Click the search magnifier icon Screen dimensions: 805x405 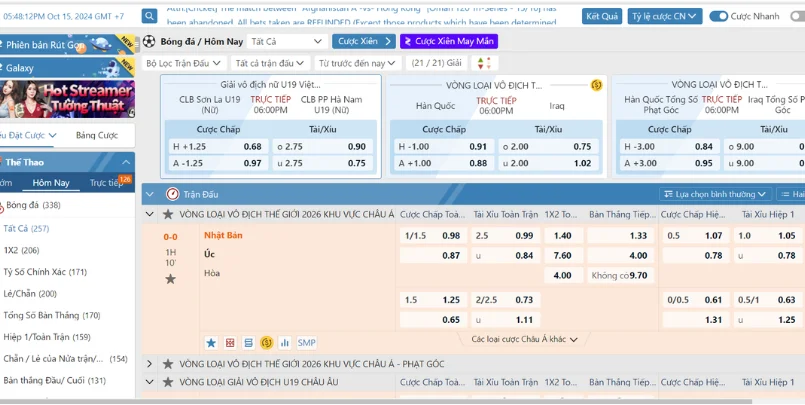pos(149,16)
